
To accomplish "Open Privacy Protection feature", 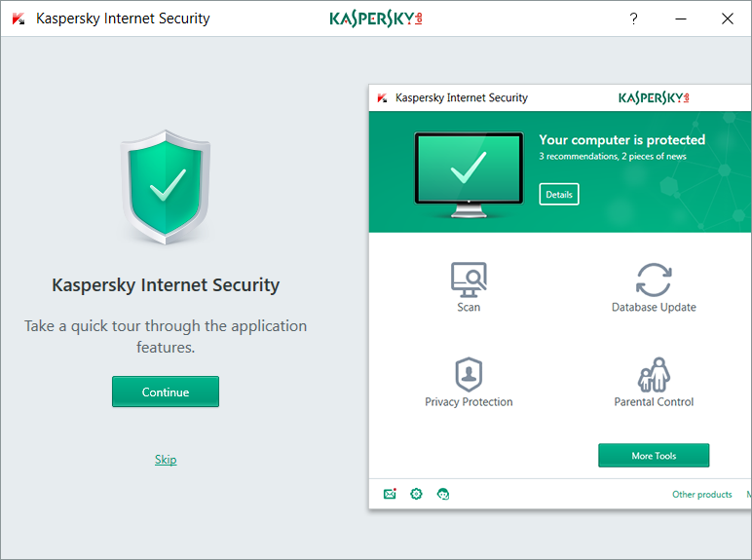I will [469, 382].
